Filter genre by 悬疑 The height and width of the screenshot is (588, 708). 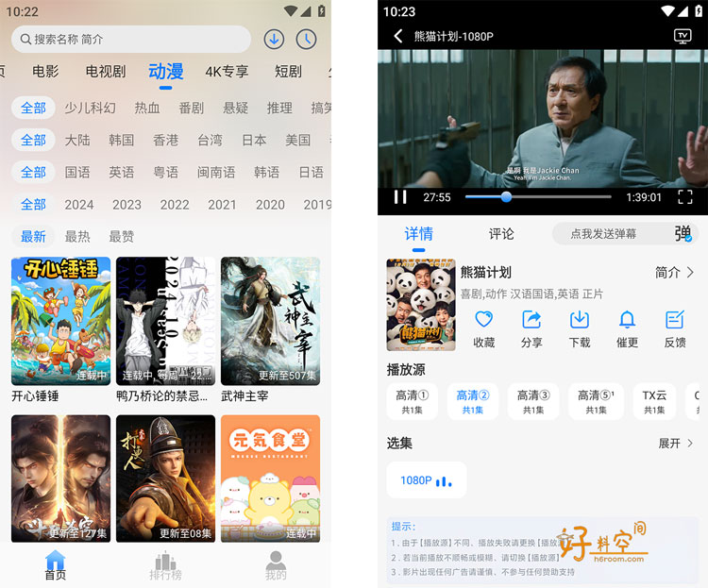pyautogui.click(x=235, y=108)
